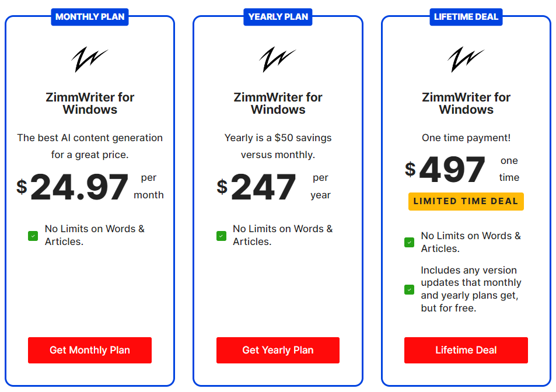Viewport: 556px width, 392px height.
Task: Select the MONTHLY PLAN header label
Action: 90,17
